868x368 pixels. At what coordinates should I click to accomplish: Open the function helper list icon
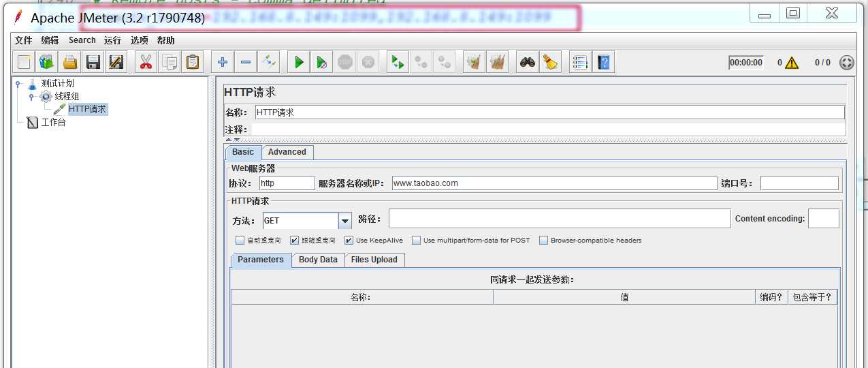click(580, 63)
